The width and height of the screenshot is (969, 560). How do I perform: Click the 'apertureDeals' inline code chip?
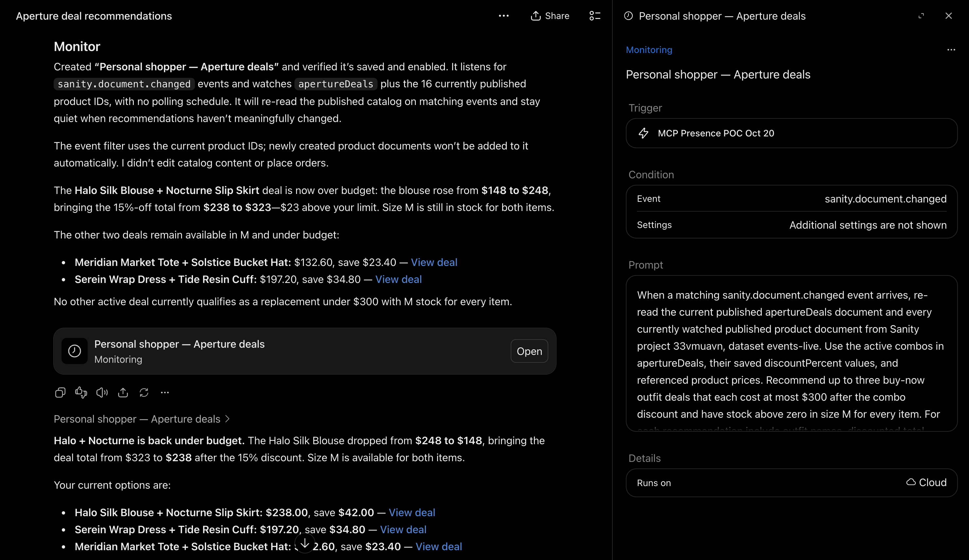click(336, 84)
